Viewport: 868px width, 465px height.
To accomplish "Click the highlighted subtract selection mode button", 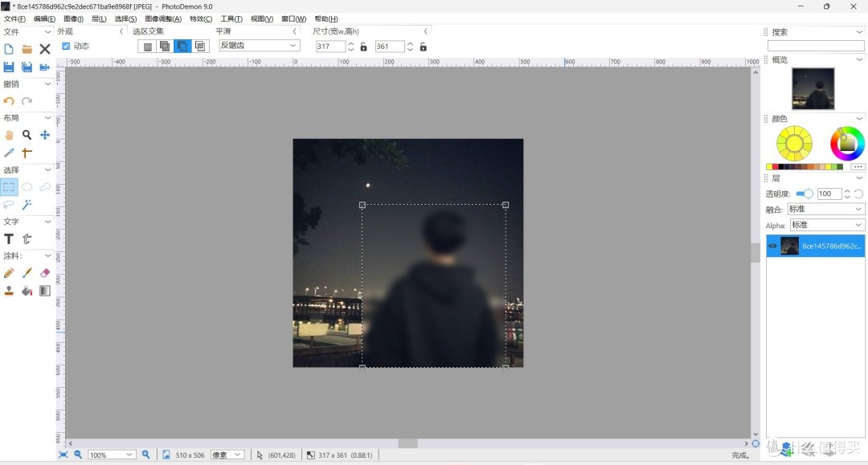I will pyautogui.click(x=182, y=47).
